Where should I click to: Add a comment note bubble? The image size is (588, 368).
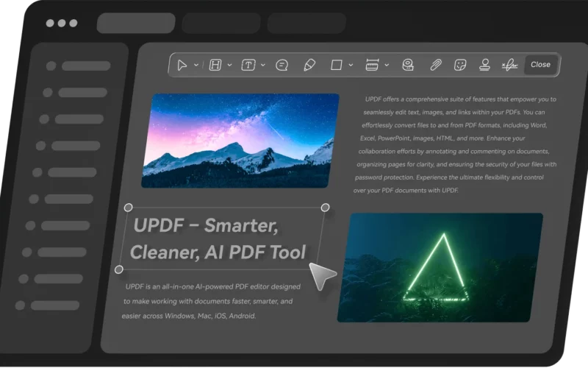(282, 65)
